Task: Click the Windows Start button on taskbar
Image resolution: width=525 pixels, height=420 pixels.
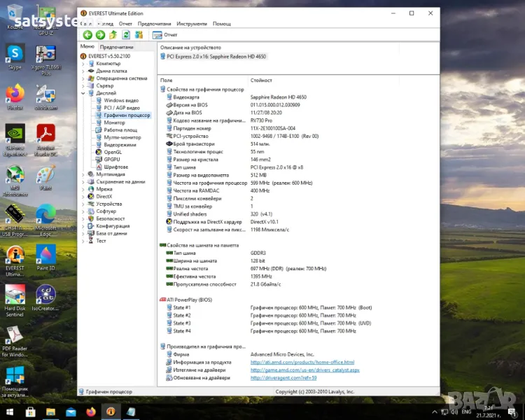Action: tap(9, 411)
